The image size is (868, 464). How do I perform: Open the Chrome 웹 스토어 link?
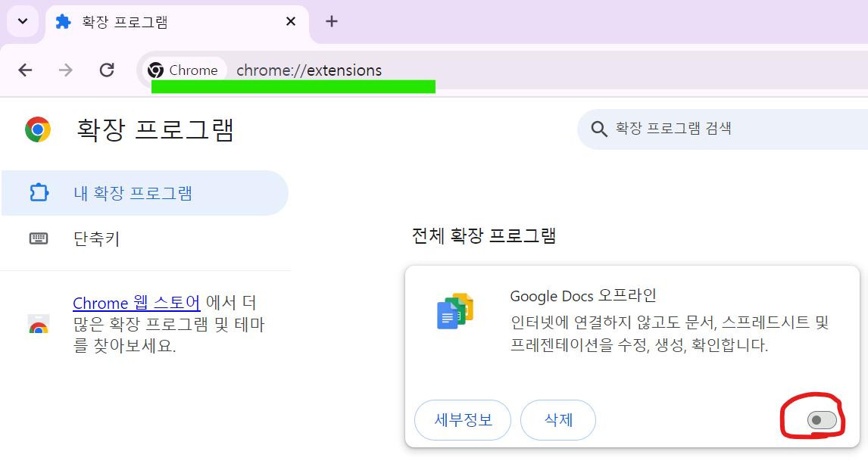coord(136,303)
